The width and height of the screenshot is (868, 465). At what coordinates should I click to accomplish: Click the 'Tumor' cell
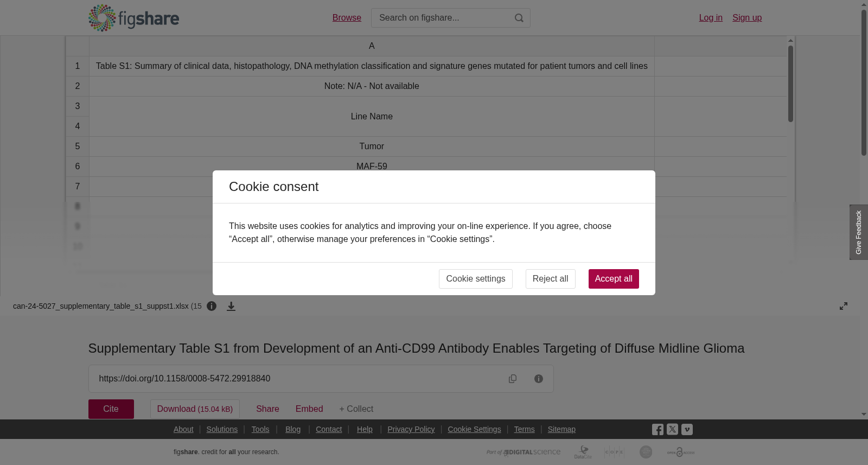(372, 146)
